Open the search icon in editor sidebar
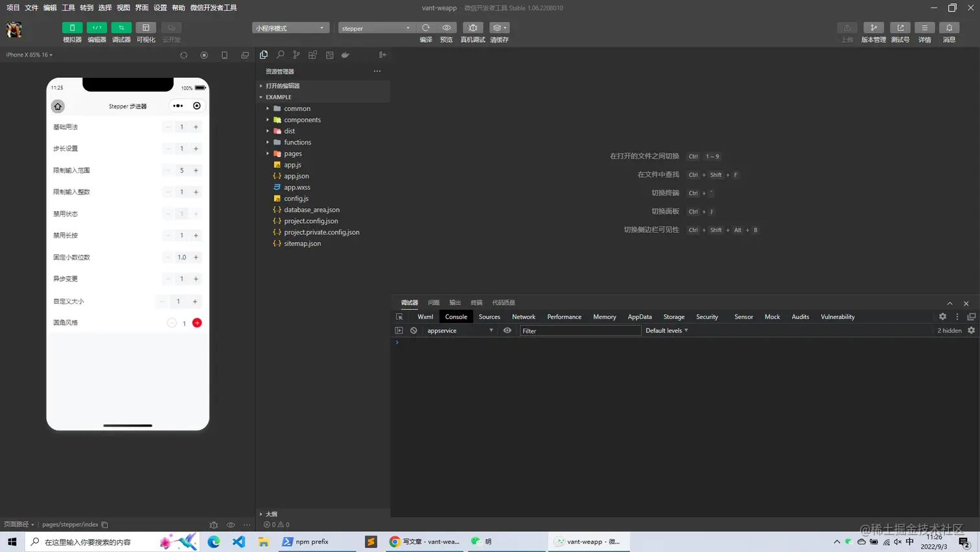Screen dimensions: 980x552 tap(280, 55)
